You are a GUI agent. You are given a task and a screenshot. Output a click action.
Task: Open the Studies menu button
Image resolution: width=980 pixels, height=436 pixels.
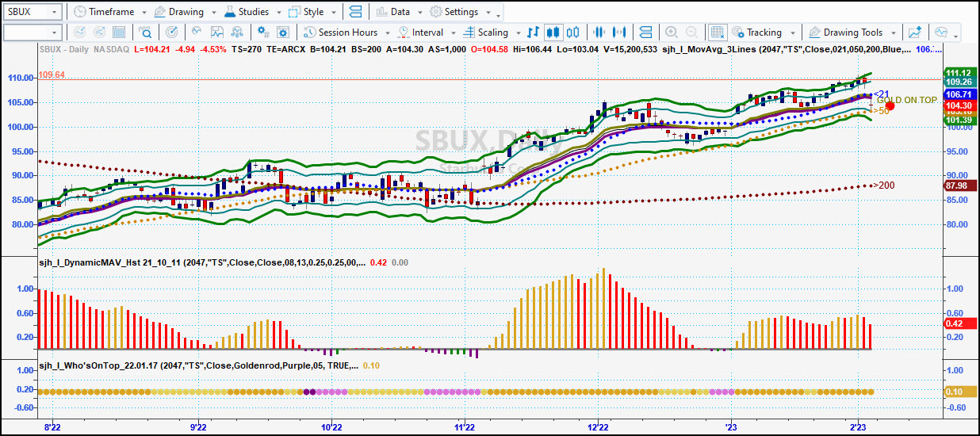(x=247, y=12)
